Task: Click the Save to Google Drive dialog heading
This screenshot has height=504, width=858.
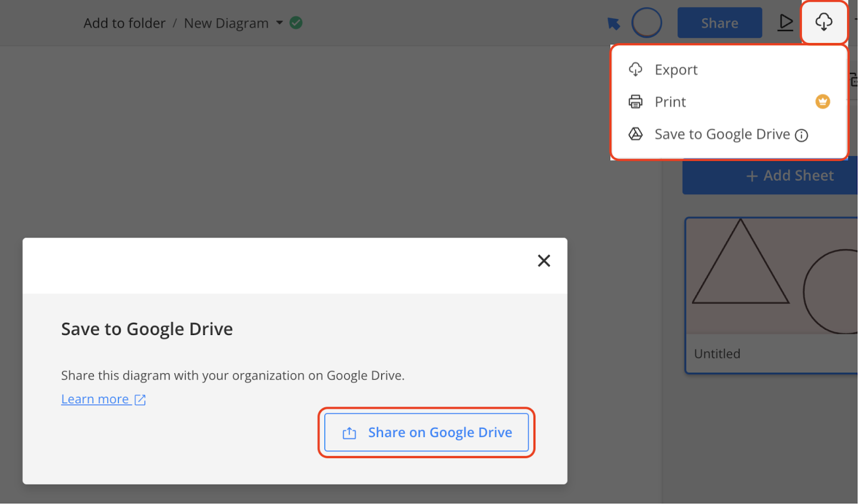Action: 147,329
